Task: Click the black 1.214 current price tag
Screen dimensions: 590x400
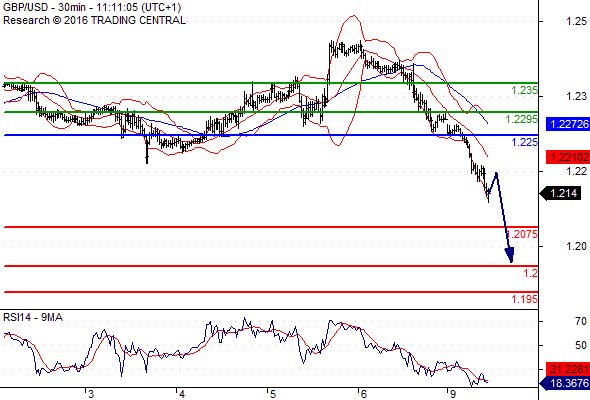Action: point(560,193)
